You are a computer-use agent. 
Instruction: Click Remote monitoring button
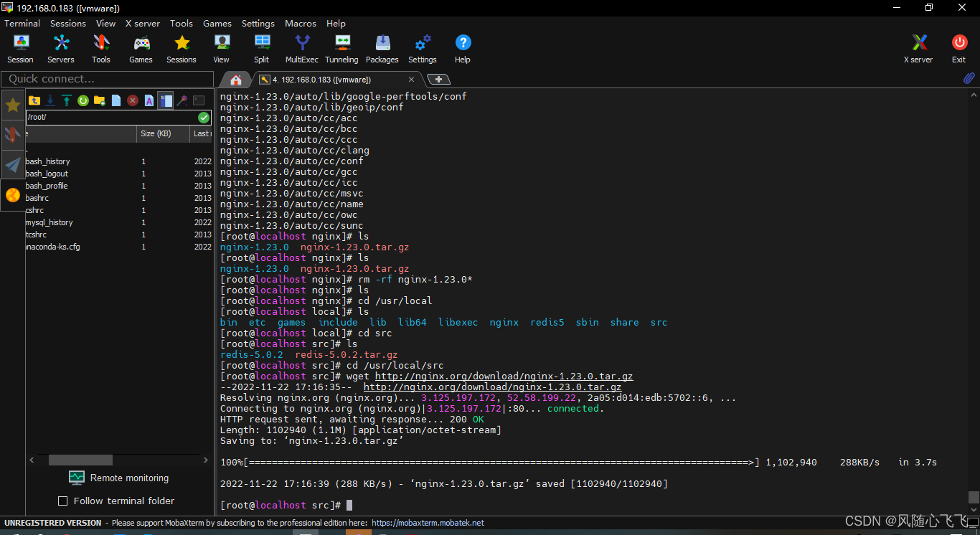pos(119,478)
